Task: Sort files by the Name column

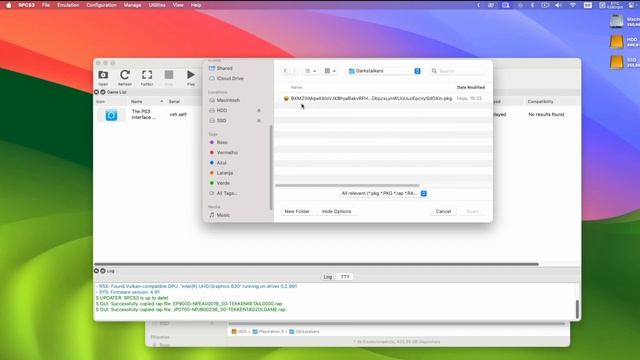Action: pyautogui.click(x=296, y=87)
